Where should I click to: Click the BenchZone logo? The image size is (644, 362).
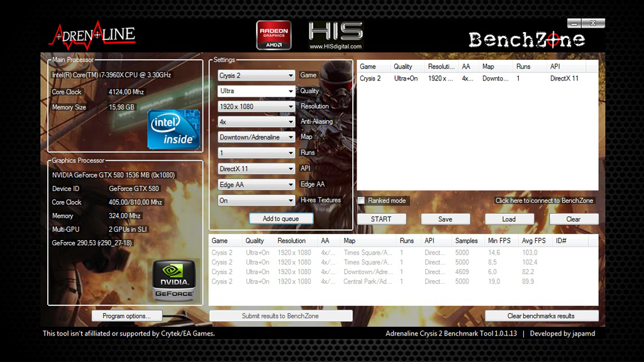527,40
